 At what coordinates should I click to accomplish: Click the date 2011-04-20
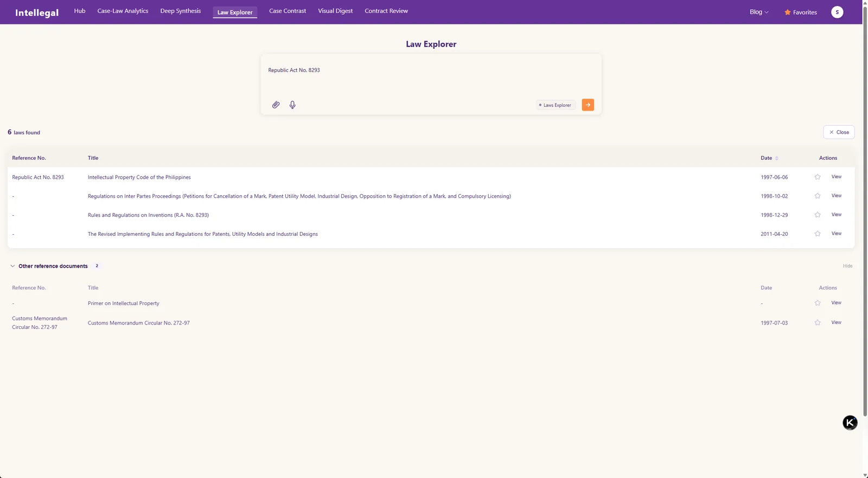tap(774, 234)
